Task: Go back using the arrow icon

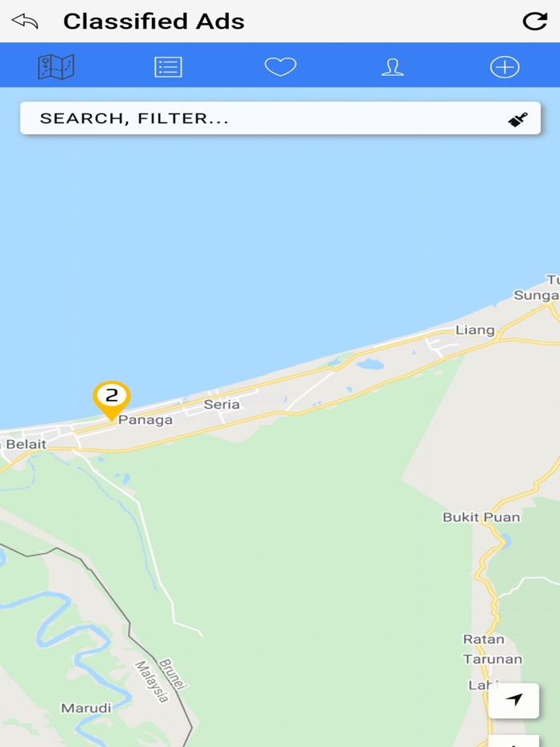Action: coord(25,22)
